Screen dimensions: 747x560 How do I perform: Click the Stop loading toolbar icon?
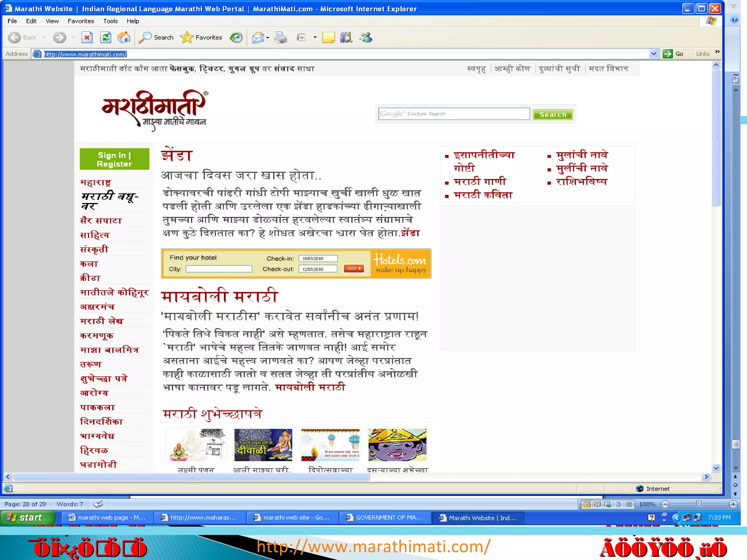pos(87,37)
